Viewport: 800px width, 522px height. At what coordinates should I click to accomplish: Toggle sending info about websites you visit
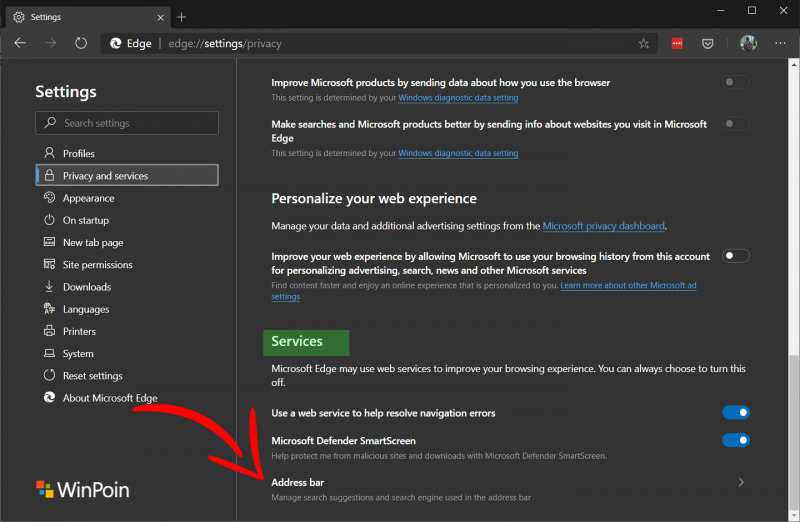(736, 124)
